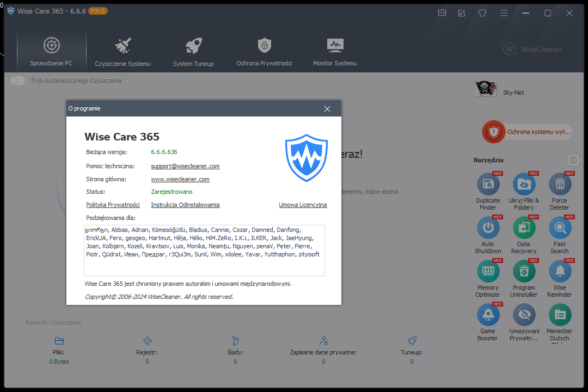Click the Sky-Net user name

(513, 93)
